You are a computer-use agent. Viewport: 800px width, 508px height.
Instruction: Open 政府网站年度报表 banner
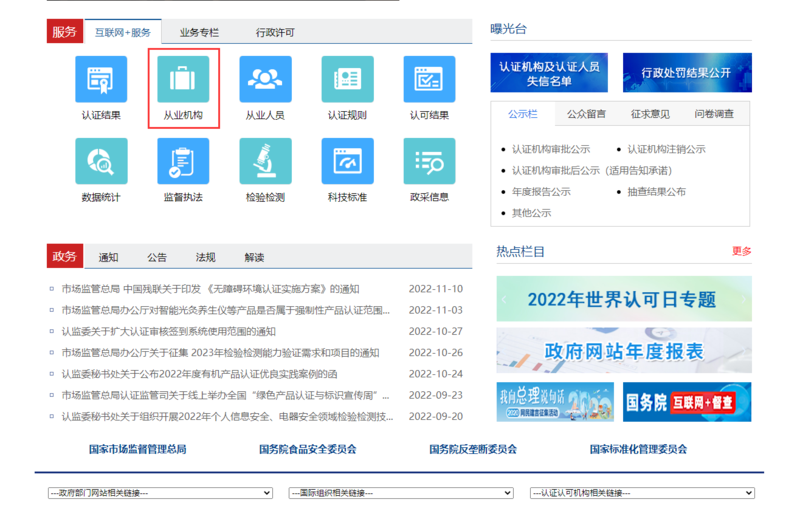pyautogui.click(x=624, y=351)
